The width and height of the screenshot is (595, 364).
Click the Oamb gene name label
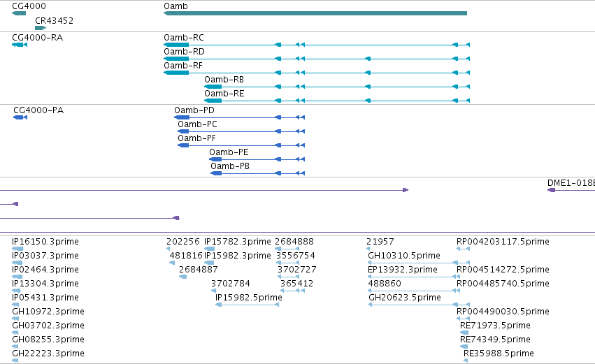175,6
